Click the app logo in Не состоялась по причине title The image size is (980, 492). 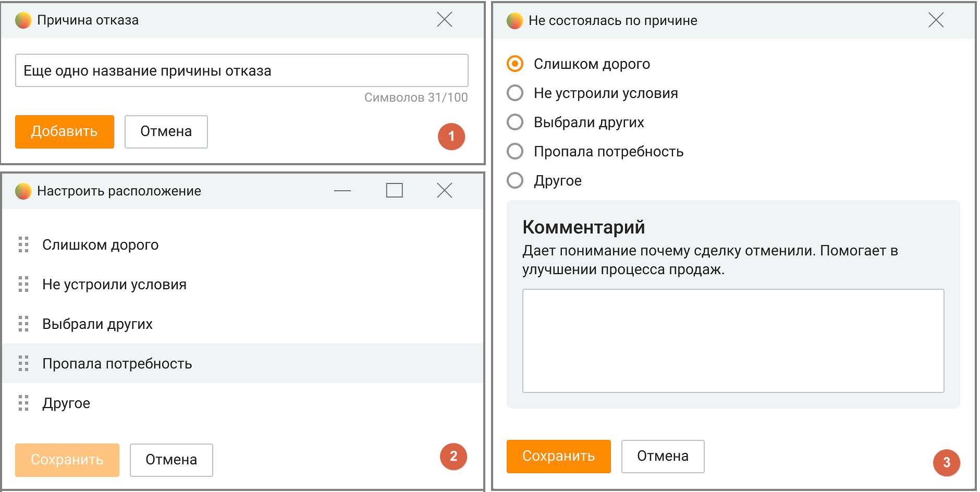pyautogui.click(x=515, y=21)
